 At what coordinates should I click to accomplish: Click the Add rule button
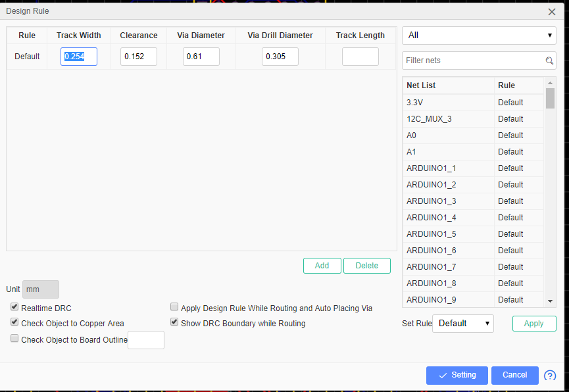pos(322,266)
